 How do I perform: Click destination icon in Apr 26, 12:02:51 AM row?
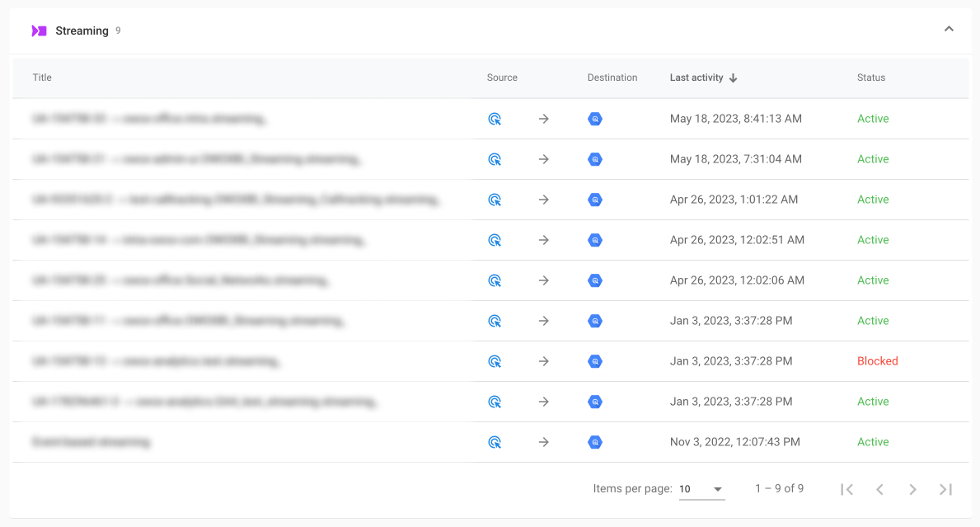click(595, 240)
